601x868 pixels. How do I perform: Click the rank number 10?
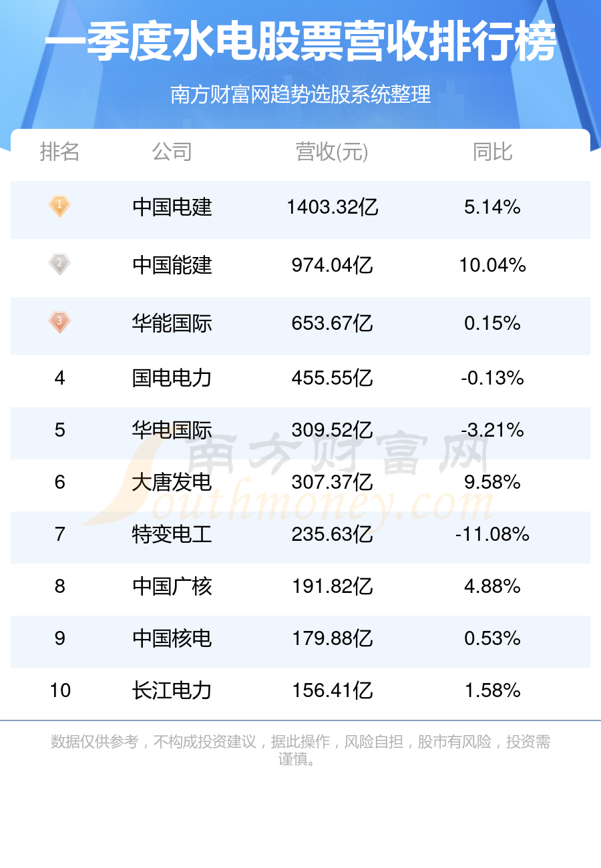(60, 690)
